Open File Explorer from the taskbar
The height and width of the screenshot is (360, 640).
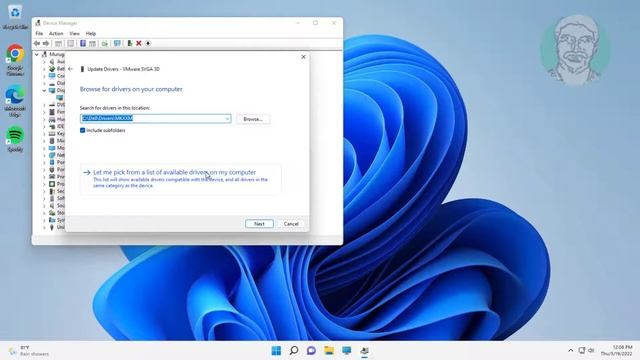coord(329,351)
